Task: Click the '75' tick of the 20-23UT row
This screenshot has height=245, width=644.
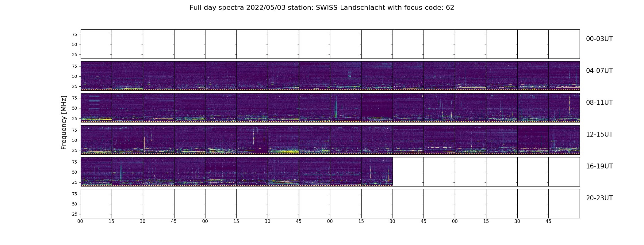Action: (75, 194)
